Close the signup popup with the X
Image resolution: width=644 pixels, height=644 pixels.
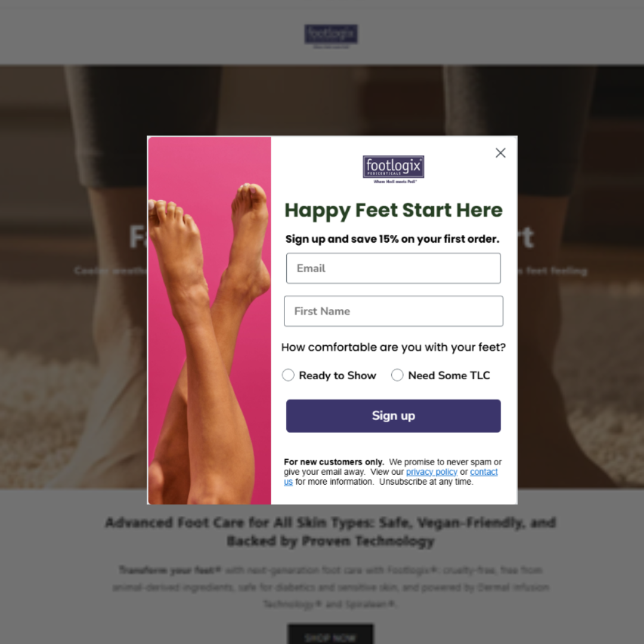click(500, 153)
